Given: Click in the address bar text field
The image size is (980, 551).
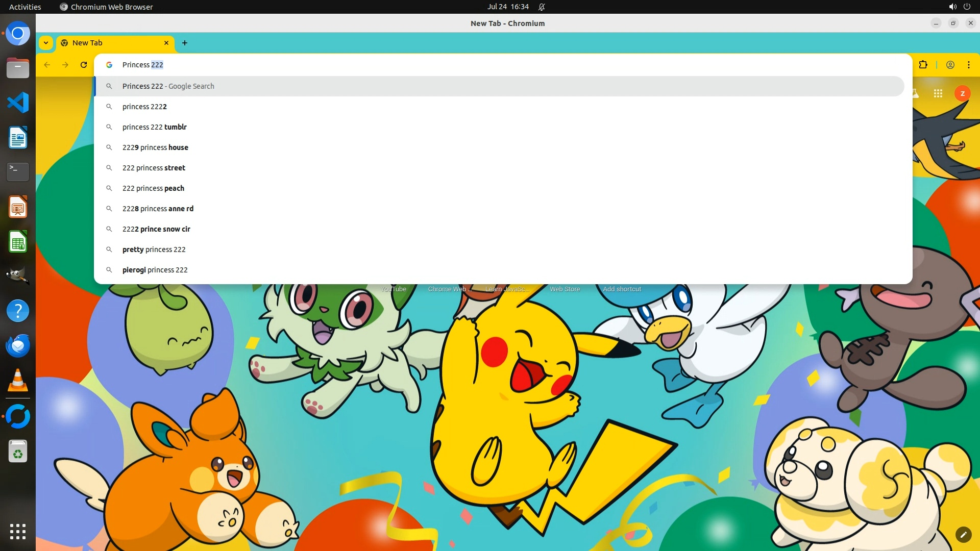Looking at the screenshot, I should (x=459, y=65).
